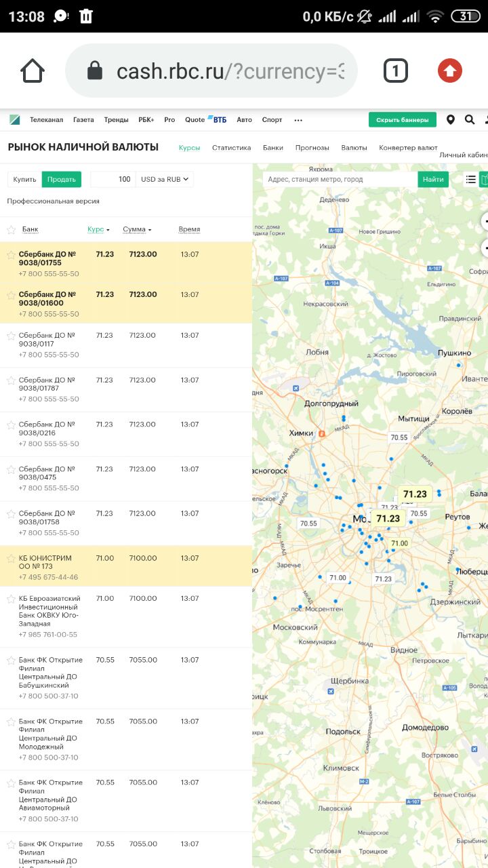Star Сбербанк ДО № 9038/0216 row

11,425
